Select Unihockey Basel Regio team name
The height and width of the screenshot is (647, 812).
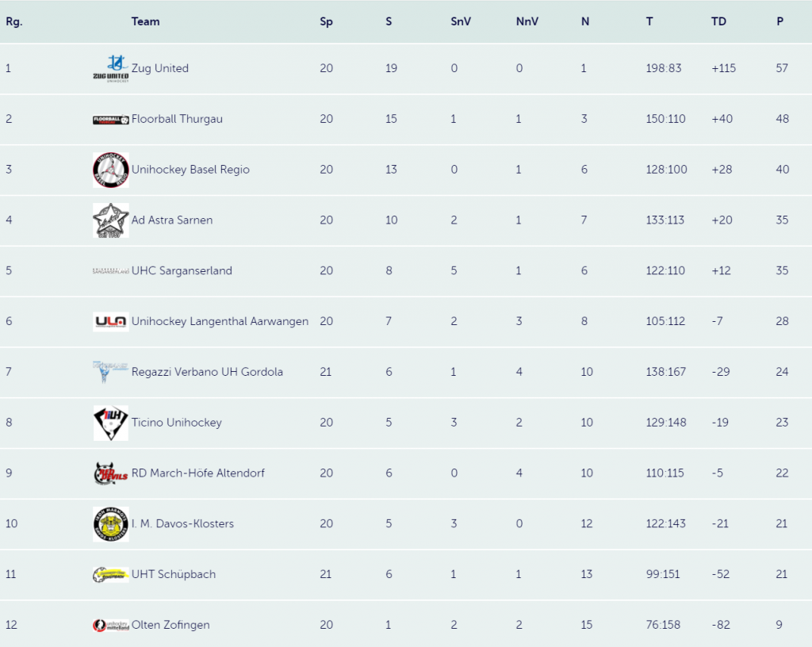(190, 170)
